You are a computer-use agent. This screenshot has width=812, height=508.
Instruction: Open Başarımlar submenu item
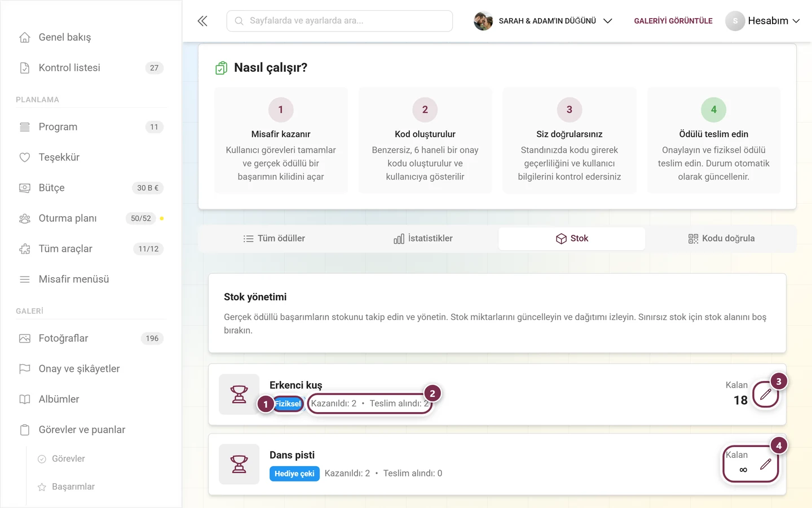(73, 487)
